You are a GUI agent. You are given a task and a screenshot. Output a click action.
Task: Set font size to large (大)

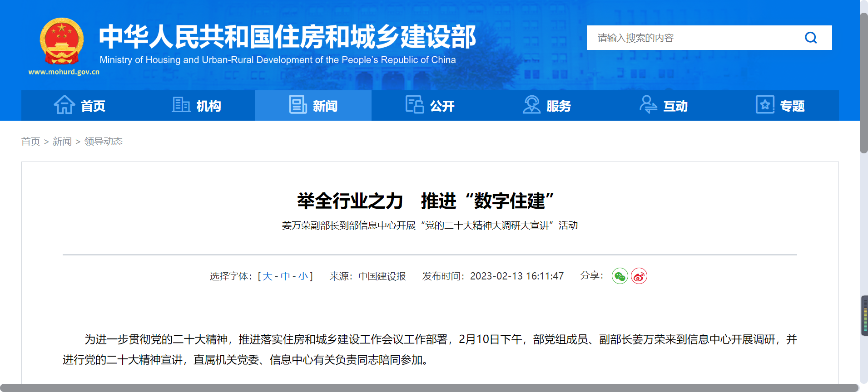tap(268, 276)
